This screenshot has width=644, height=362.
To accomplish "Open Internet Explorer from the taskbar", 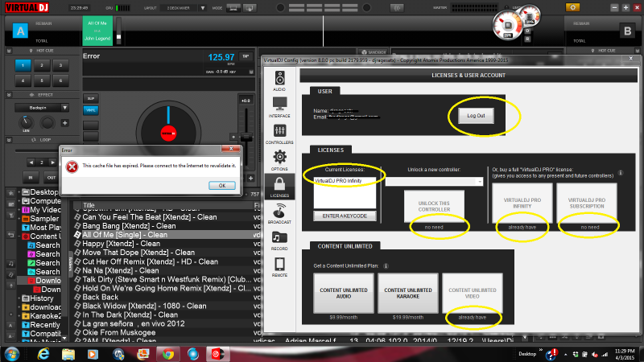I will [x=43, y=354].
